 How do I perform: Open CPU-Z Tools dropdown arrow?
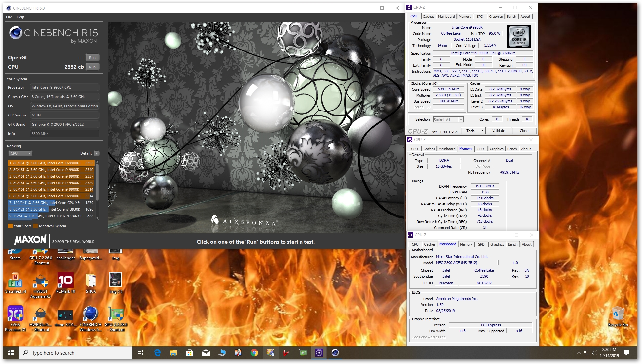pos(482,131)
